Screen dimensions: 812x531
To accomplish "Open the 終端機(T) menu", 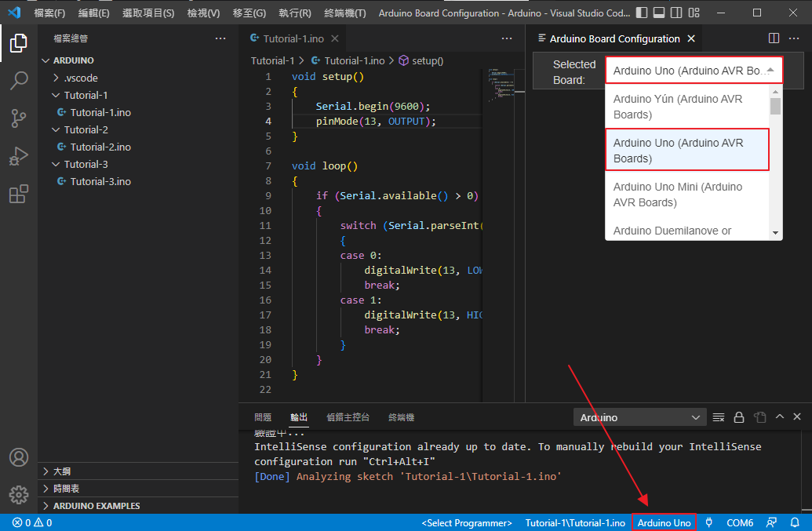I will pyautogui.click(x=345, y=13).
